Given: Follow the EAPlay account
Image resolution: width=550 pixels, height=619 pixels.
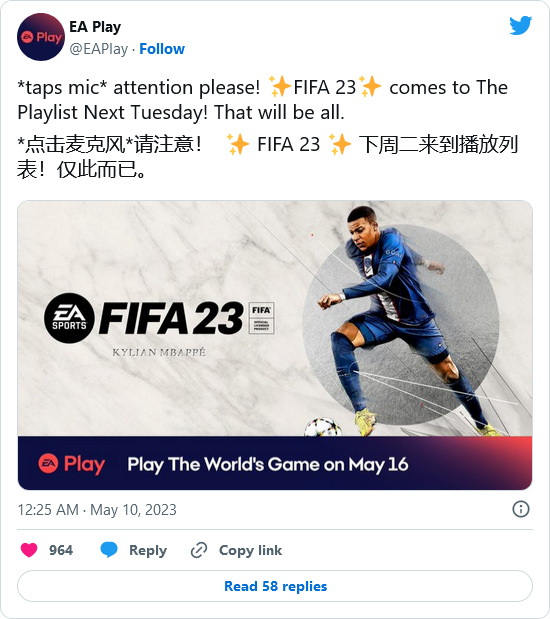Looking at the screenshot, I should tap(162, 49).
